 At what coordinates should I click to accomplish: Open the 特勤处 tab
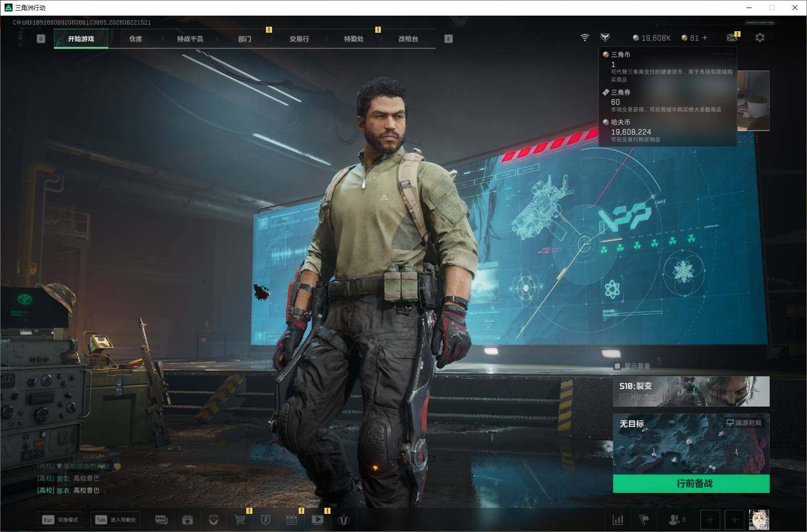click(354, 39)
